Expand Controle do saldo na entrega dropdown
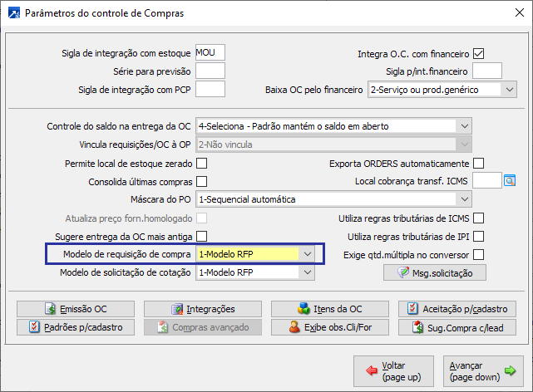Screen dimensions: 533x392 point(333,126)
